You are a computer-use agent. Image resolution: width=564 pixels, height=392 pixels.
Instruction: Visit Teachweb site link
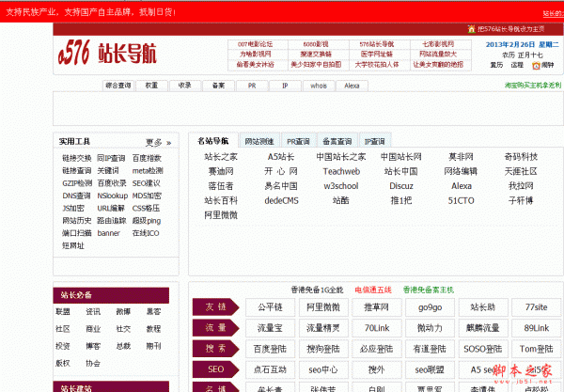(x=341, y=171)
